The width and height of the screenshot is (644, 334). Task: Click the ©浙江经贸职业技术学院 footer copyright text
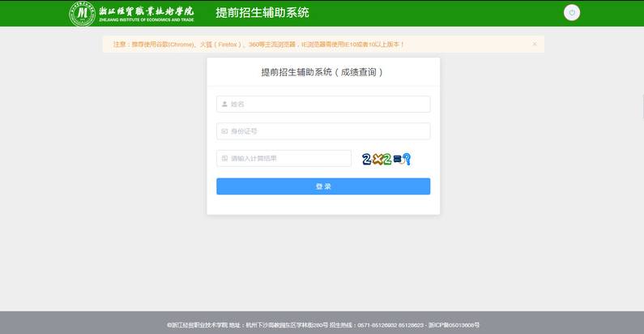pos(196,324)
